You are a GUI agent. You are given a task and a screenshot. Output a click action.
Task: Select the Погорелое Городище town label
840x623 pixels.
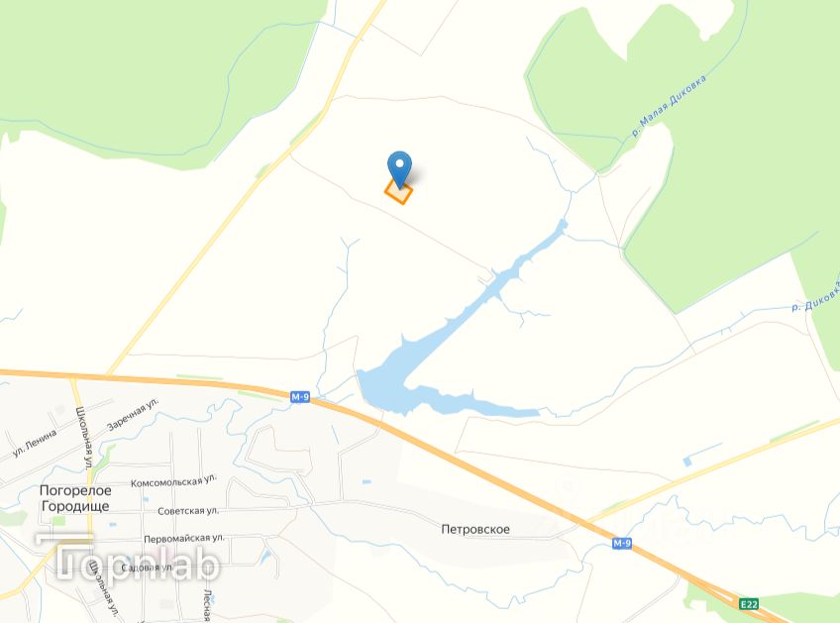pyautogui.click(x=75, y=498)
